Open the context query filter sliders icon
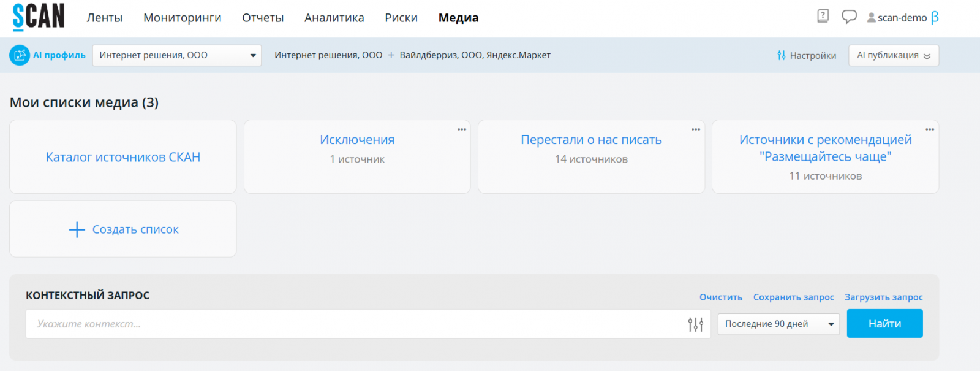The width and height of the screenshot is (980, 371). tap(695, 324)
